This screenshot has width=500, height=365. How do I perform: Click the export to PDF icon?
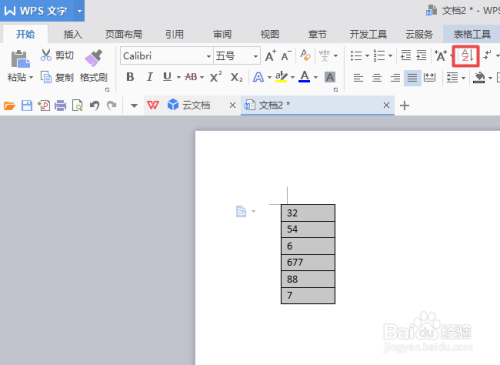(x=44, y=106)
